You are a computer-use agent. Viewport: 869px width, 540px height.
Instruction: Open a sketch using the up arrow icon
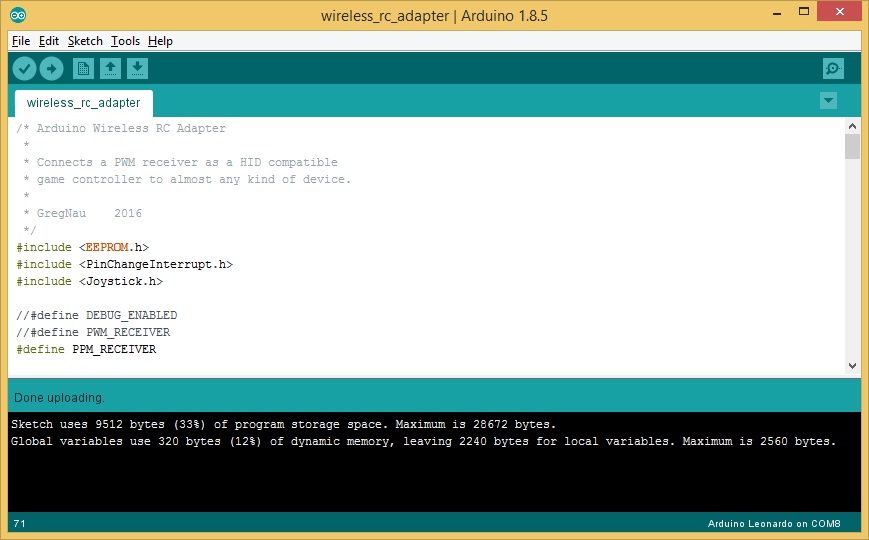click(x=110, y=69)
